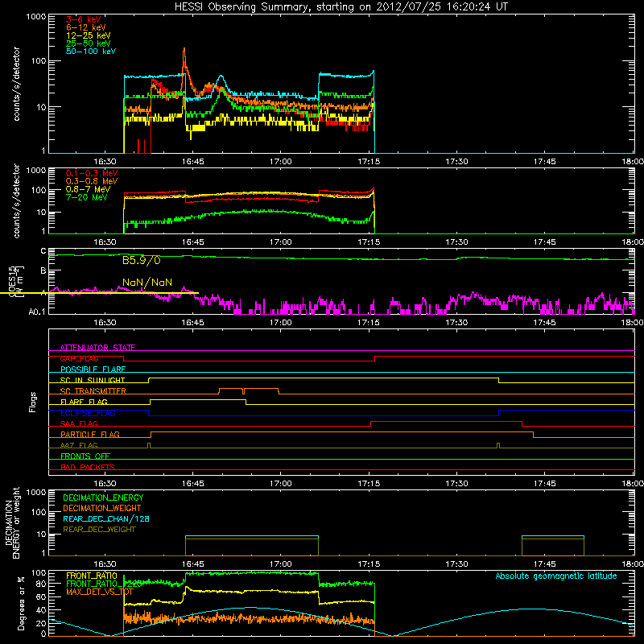Select the POSSIBLE_FLARE flag label
Image resolution: width=644 pixels, height=644 pixels.
(x=93, y=369)
